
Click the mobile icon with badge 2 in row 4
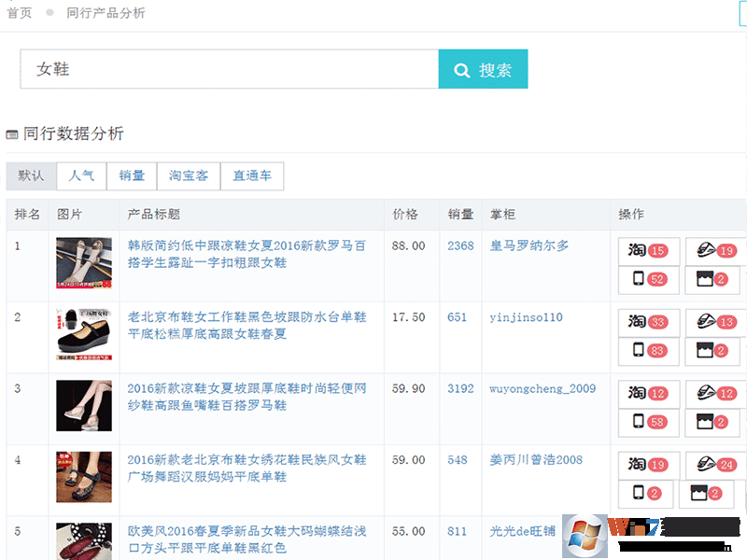[x=646, y=494]
